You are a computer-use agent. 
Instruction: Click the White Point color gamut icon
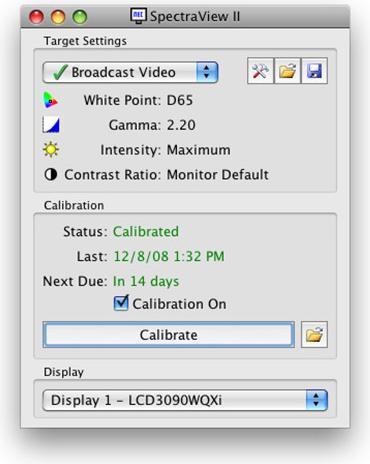point(51,100)
